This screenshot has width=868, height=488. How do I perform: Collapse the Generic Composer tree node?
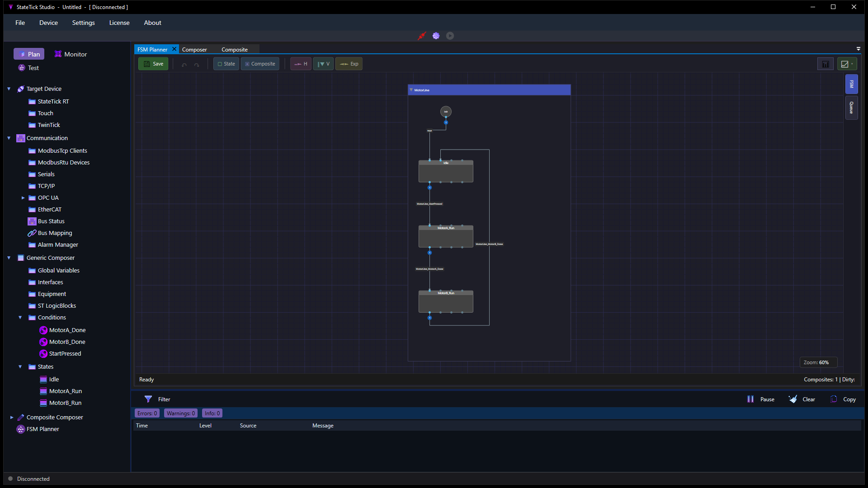click(9, 258)
